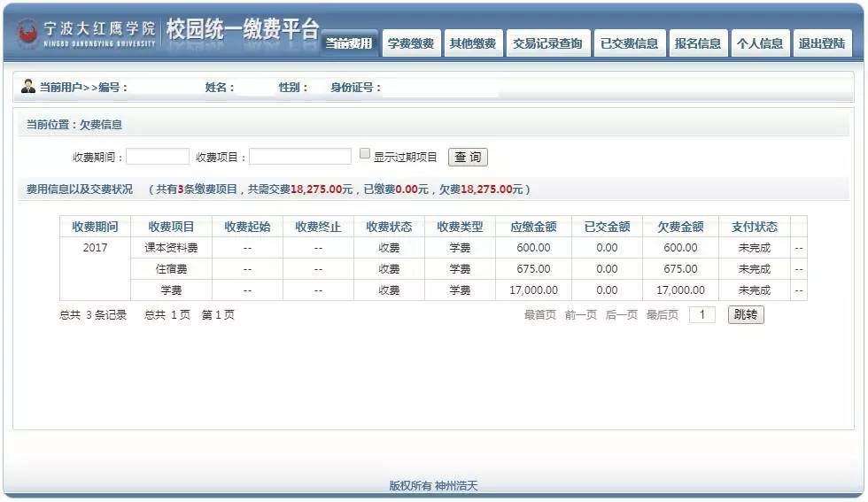The image size is (868, 502).
Task: Click the 收费类型 column header
Action: point(460,227)
